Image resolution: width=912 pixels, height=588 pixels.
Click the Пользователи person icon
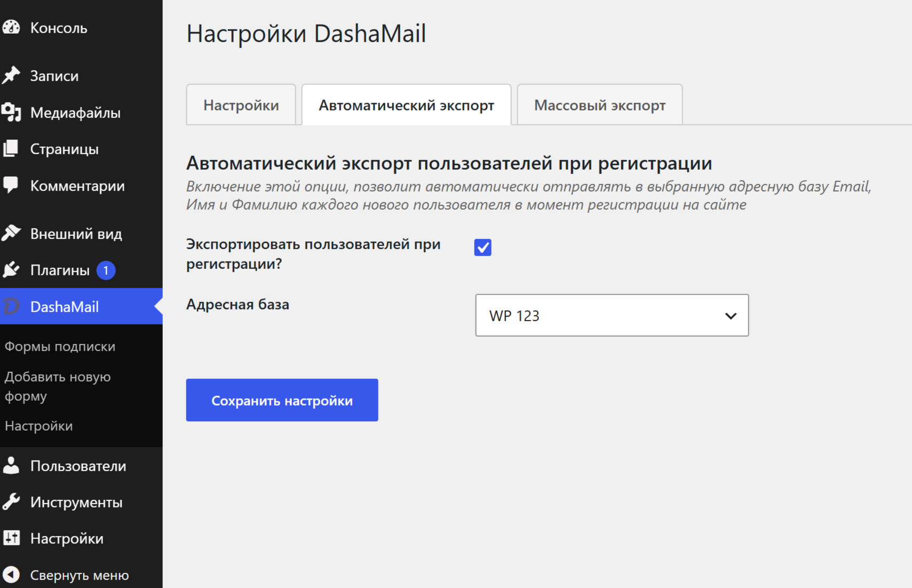tap(11, 466)
